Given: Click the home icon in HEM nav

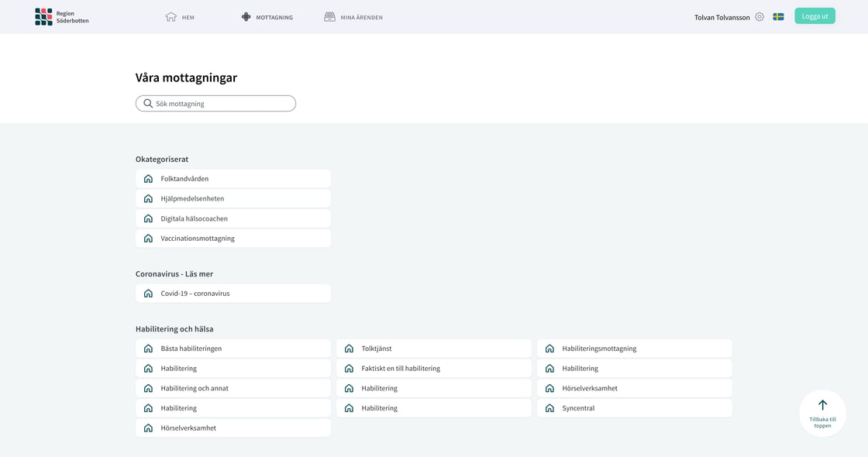Looking at the screenshot, I should pyautogui.click(x=171, y=17).
